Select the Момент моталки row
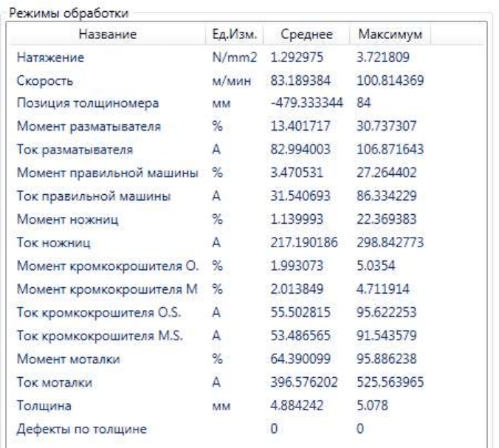The width and height of the screenshot is (499, 448). [246, 359]
